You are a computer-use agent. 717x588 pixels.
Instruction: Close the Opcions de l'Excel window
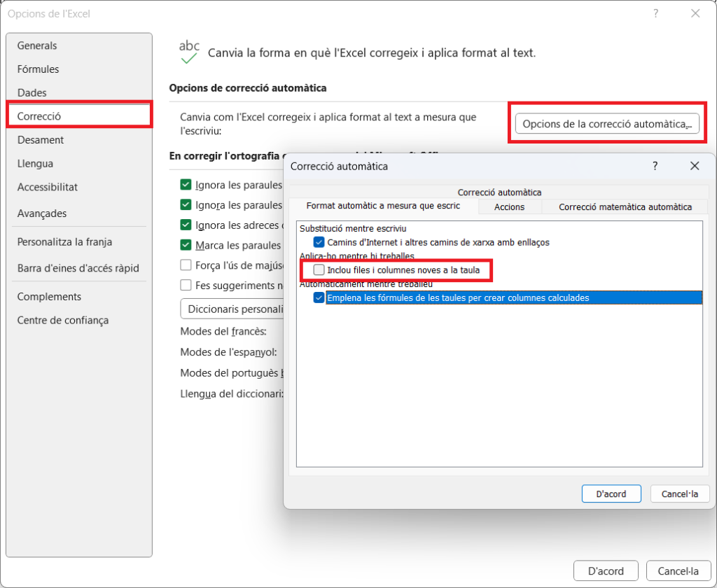click(x=695, y=14)
